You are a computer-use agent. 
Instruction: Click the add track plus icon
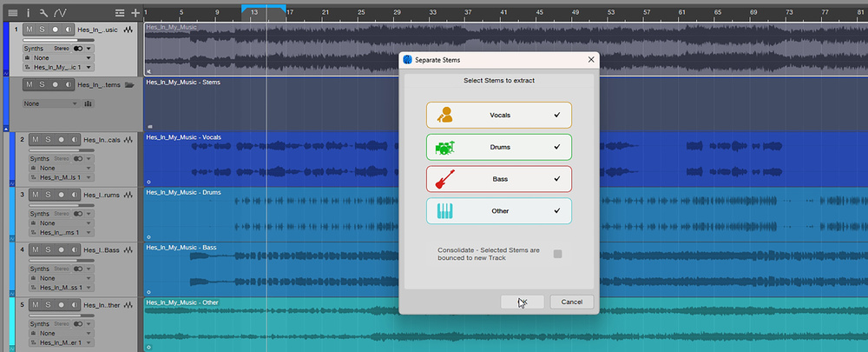click(135, 12)
